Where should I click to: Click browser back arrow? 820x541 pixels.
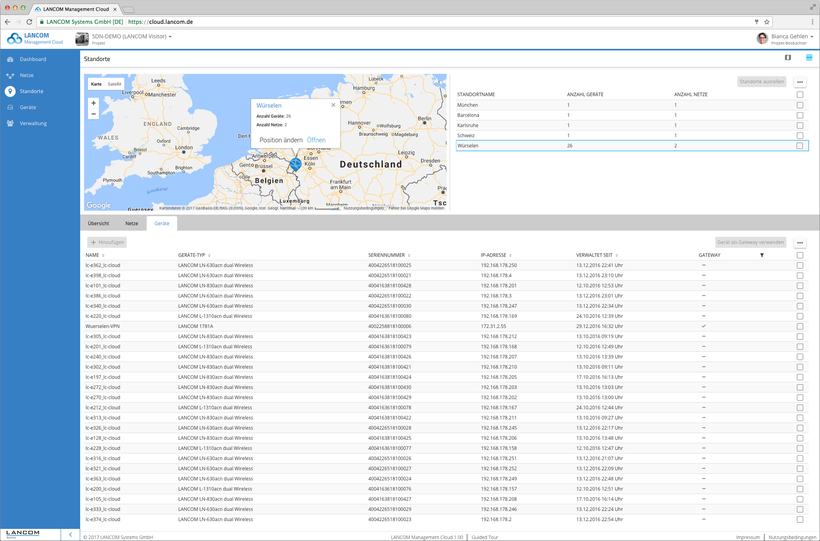click(7, 22)
